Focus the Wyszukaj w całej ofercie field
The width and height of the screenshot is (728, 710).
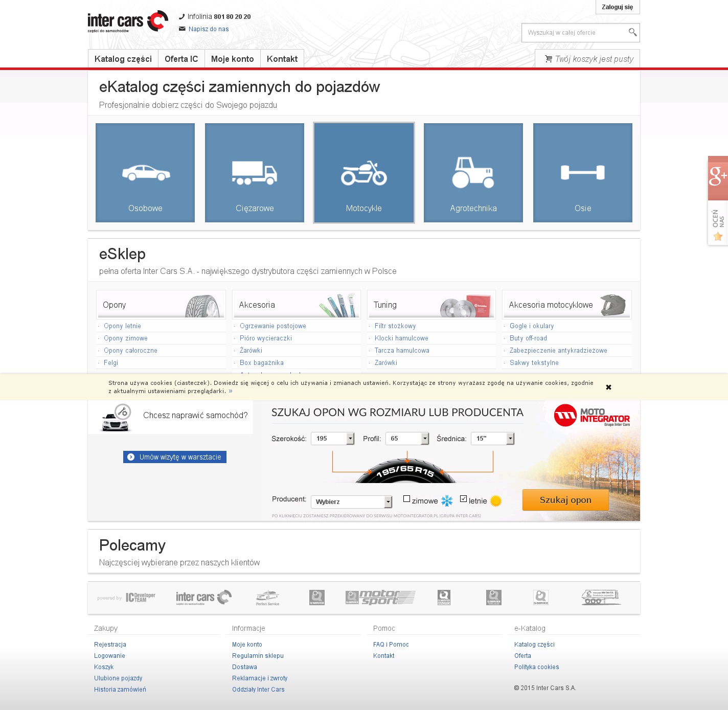(575, 33)
